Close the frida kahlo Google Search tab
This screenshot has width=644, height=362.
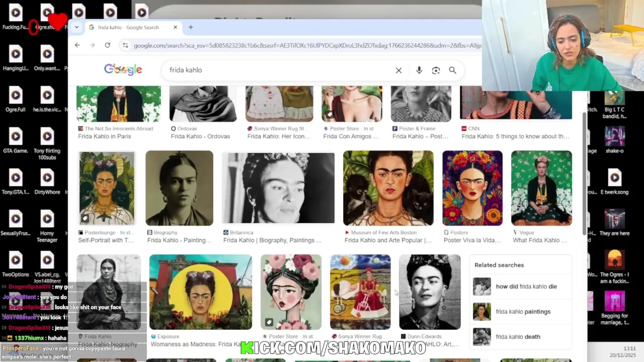pyautogui.click(x=175, y=27)
